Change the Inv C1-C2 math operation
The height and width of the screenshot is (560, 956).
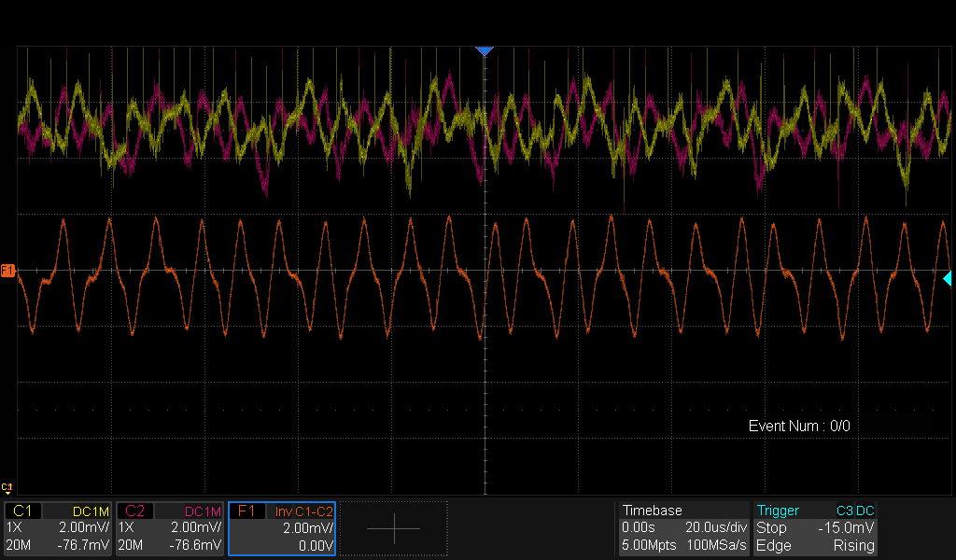pyautogui.click(x=303, y=511)
